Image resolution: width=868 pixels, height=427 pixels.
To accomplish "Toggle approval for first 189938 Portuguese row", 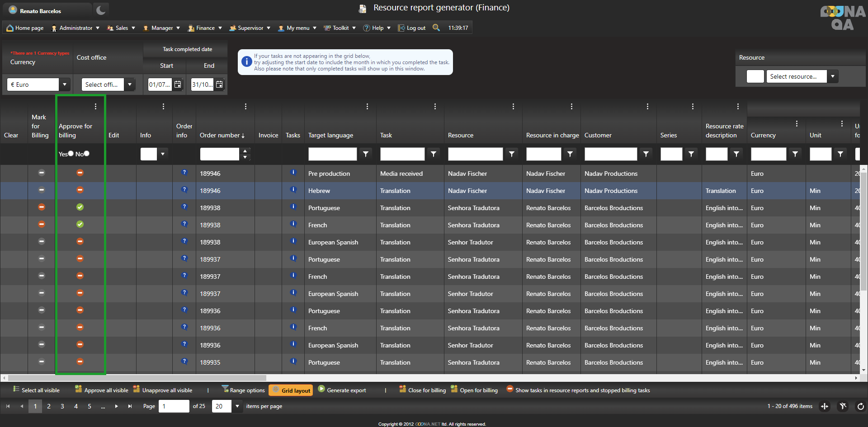I will [80, 207].
